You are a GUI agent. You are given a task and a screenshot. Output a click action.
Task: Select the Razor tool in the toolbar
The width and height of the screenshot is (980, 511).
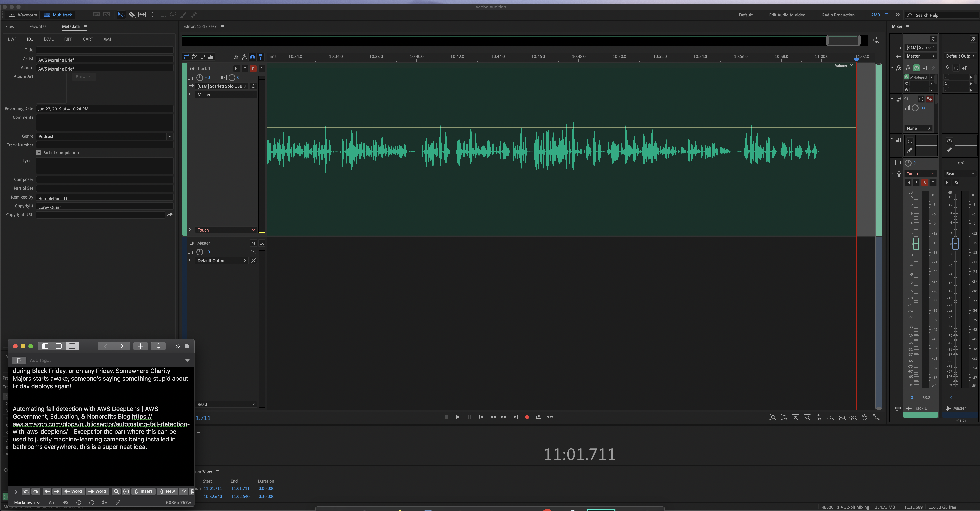tap(132, 15)
